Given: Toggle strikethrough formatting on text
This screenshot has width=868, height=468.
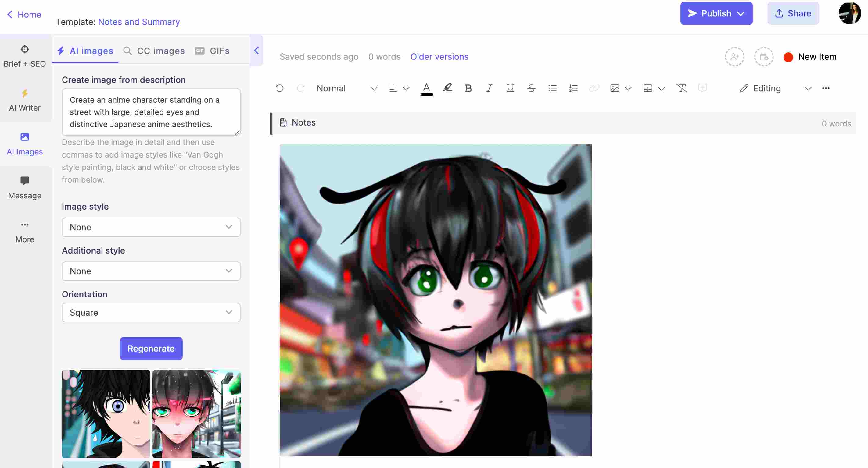Looking at the screenshot, I should [531, 88].
